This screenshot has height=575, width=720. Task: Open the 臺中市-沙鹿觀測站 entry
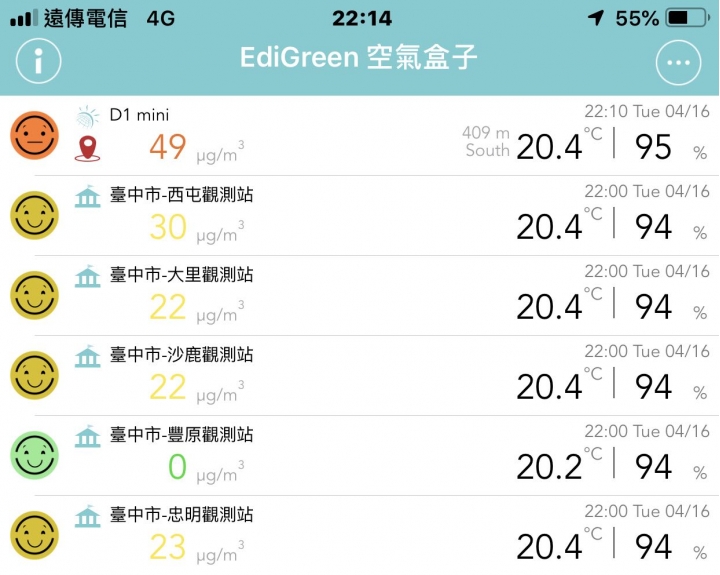360,376
